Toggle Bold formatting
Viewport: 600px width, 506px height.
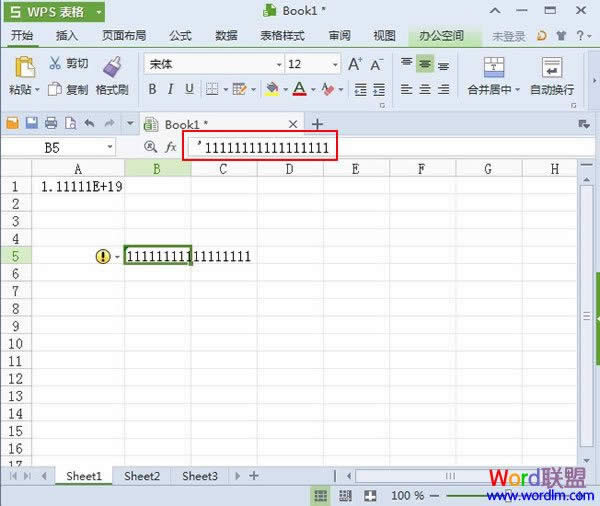152,89
